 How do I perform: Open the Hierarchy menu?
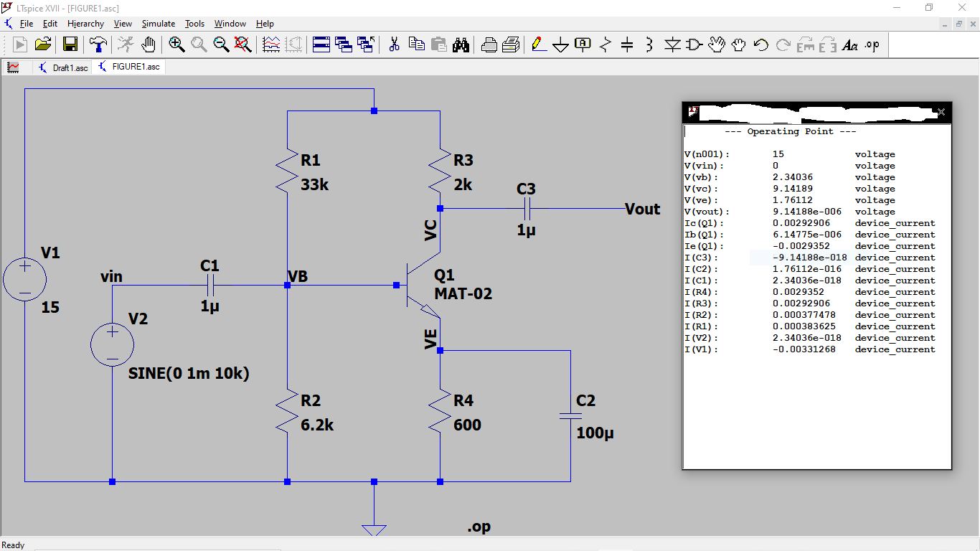[85, 23]
